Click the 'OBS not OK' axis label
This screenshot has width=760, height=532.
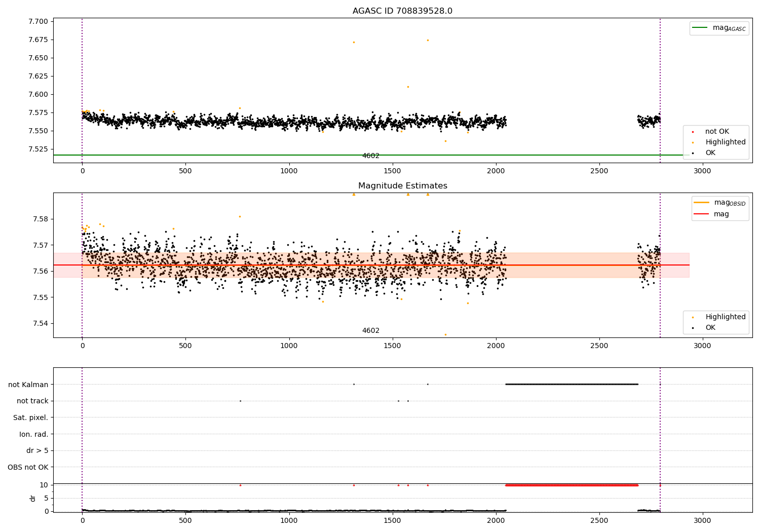tap(28, 467)
